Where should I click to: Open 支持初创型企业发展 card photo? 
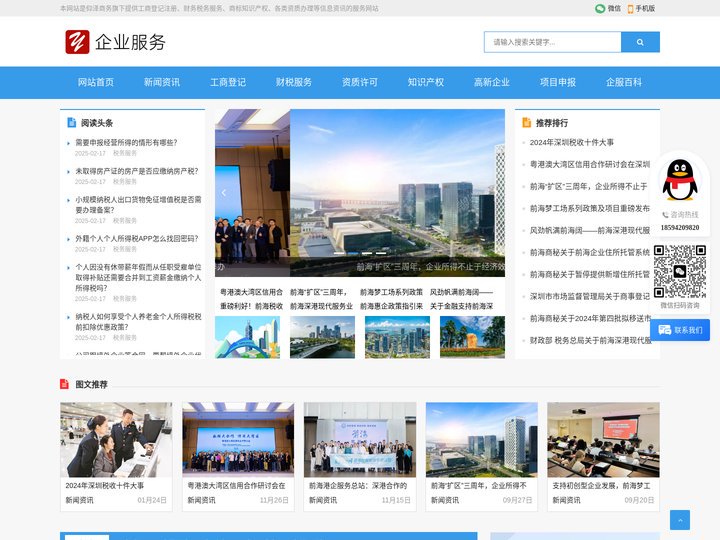[603, 440]
